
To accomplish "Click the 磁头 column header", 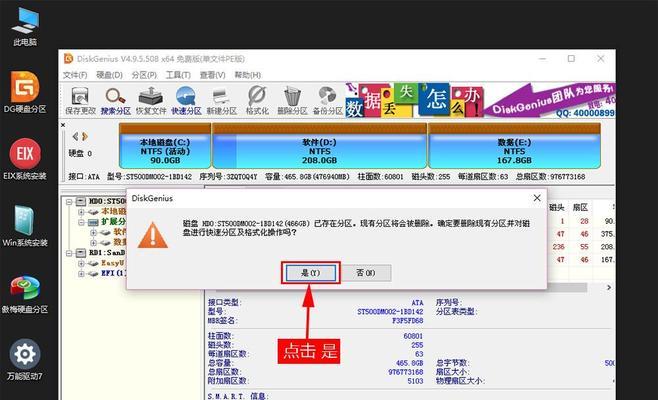I will click(x=556, y=207).
